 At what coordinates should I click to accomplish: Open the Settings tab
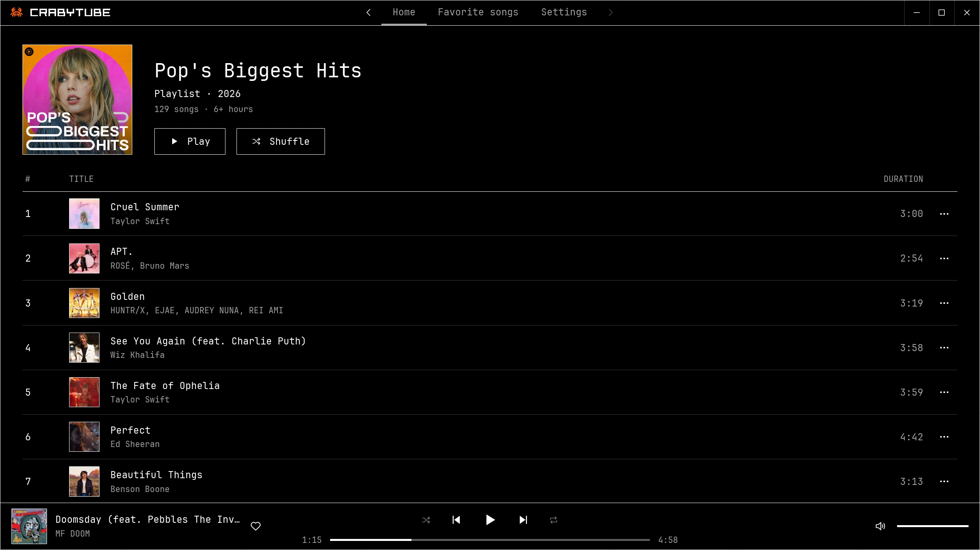(564, 13)
